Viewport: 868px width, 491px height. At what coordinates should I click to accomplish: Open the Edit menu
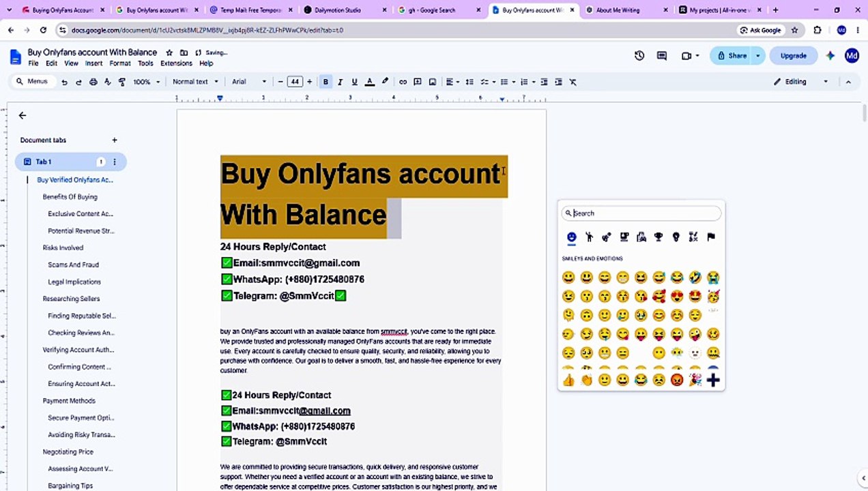point(51,63)
